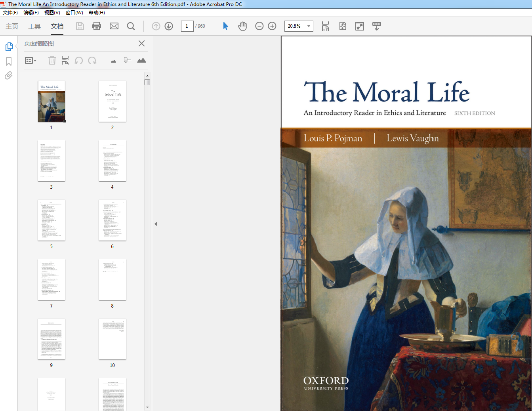Image resolution: width=532 pixels, height=411 pixels.
Task: Switch to the 工具 tab
Action: (x=34, y=26)
